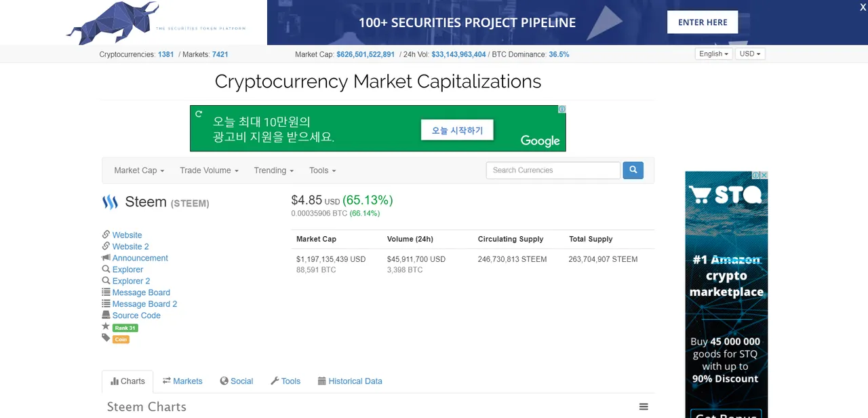This screenshot has width=868, height=418.
Task: Click the star icon next to Rank 31
Action: [106, 326]
